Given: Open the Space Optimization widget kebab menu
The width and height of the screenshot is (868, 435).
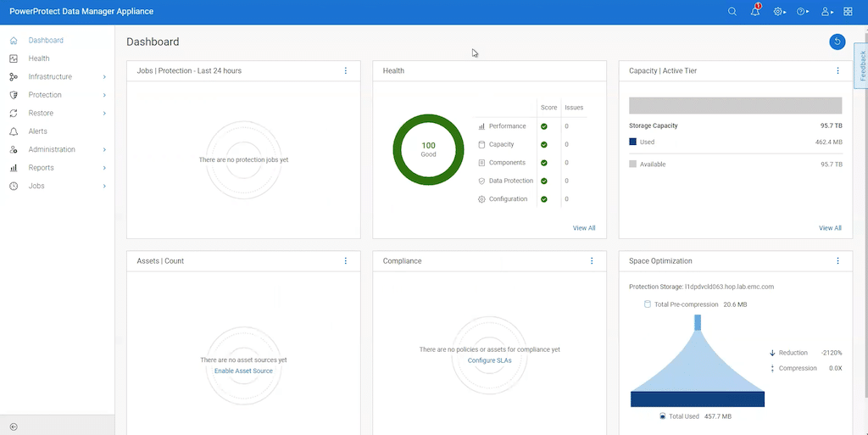Looking at the screenshot, I should point(837,260).
